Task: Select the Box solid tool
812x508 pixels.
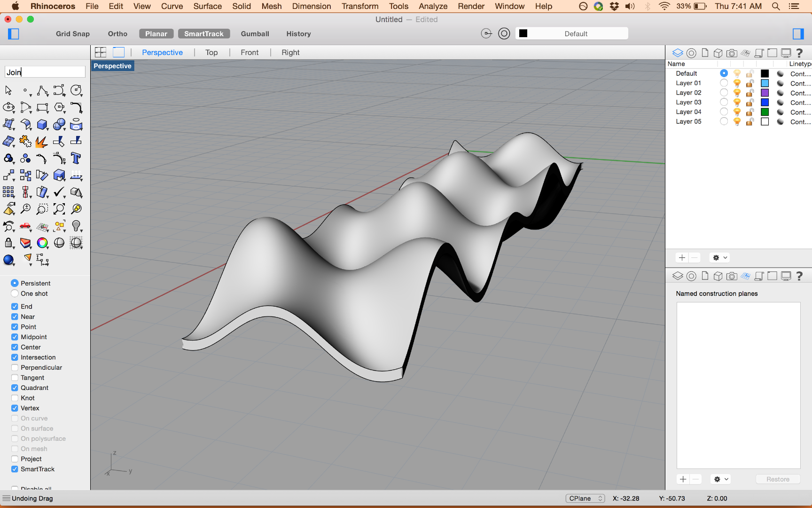Action: [42, 125]
